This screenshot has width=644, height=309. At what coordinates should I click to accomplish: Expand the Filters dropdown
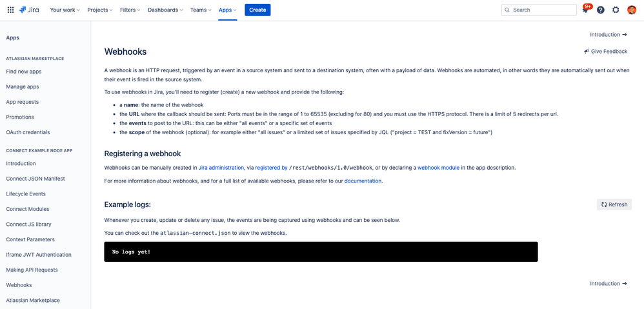130,10
